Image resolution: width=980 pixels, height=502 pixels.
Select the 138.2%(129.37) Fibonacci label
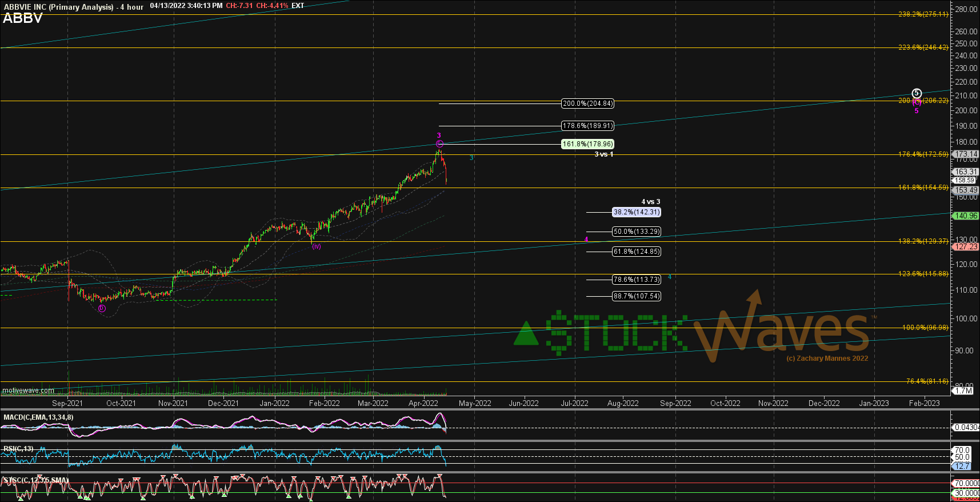pos(923,241)
